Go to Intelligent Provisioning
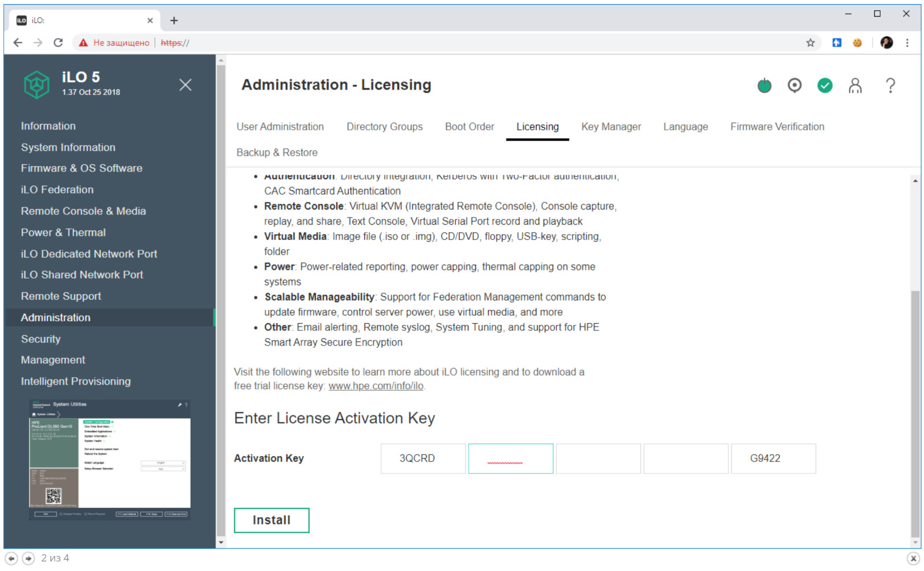 tap(76, 381)
